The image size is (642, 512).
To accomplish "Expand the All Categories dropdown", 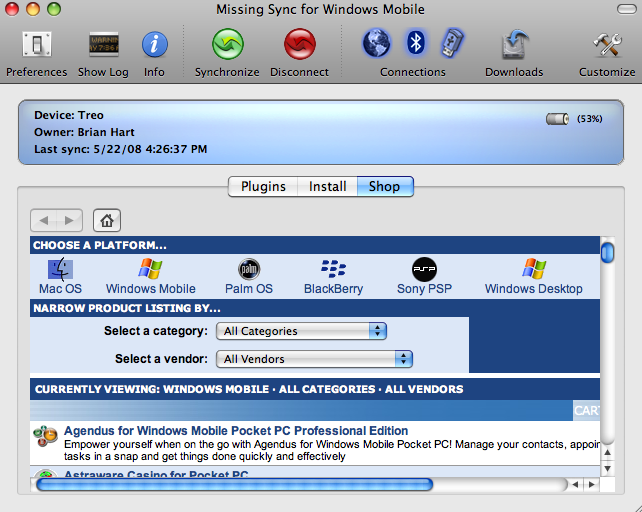I will [x=303, y=331].
